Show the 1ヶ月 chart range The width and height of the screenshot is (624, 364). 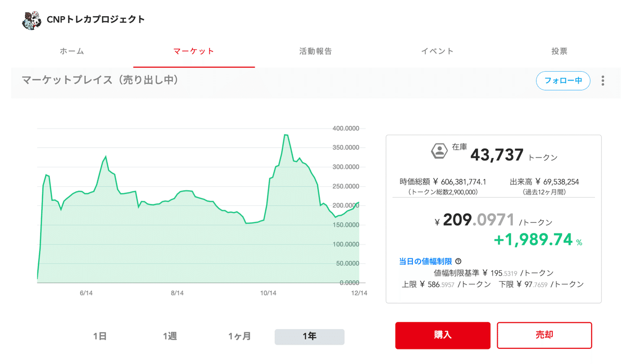[239, 336]
